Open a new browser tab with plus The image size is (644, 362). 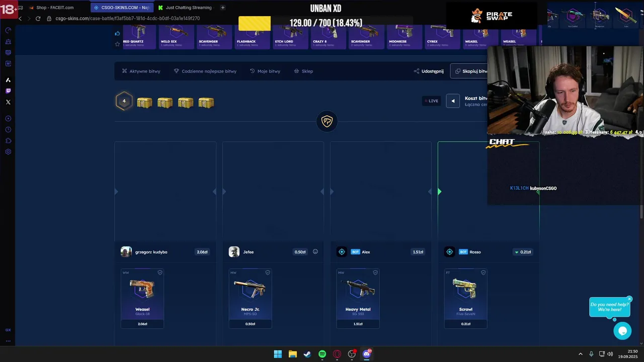point(223,8)
